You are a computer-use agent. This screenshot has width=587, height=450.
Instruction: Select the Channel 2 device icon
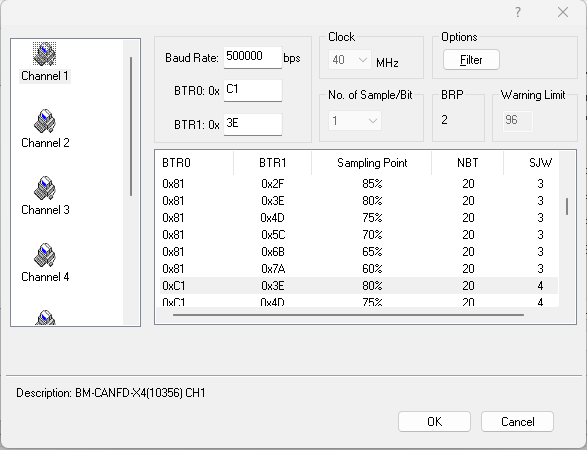point(45,121)
